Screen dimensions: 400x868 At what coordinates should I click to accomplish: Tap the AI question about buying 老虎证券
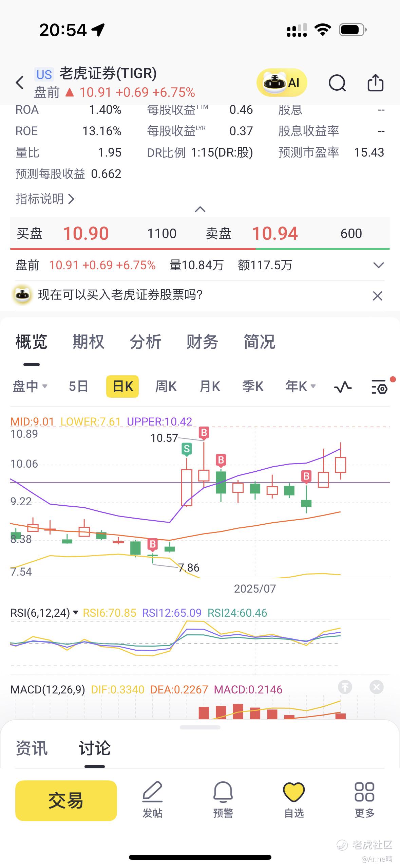click(x=120, y=295)
